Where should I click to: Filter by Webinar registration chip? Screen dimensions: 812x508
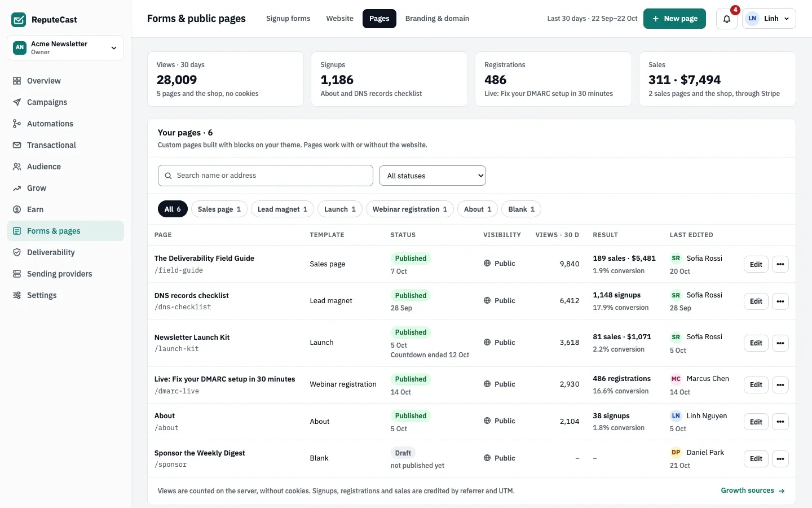pos(410,209)
